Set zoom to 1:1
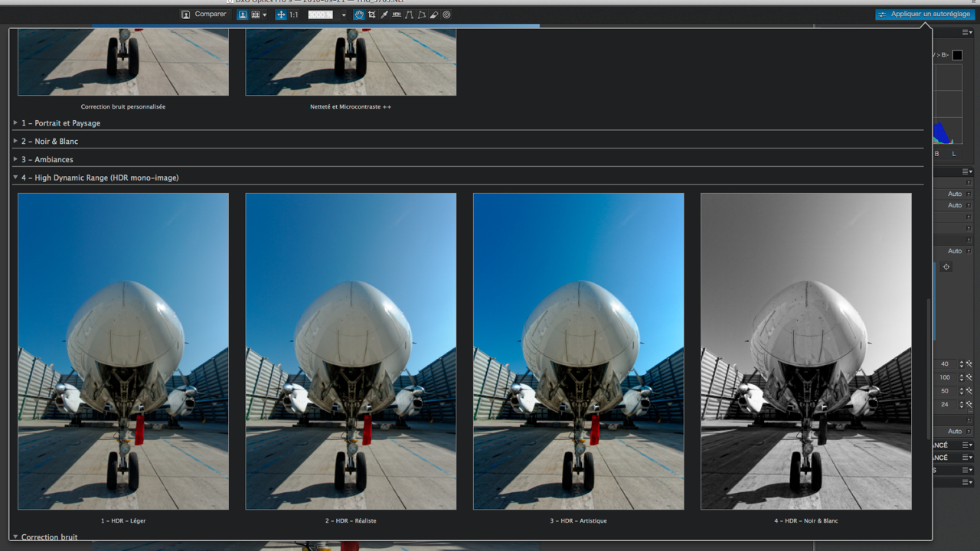The width and height of the screenshot is (980, 551). 294,15
